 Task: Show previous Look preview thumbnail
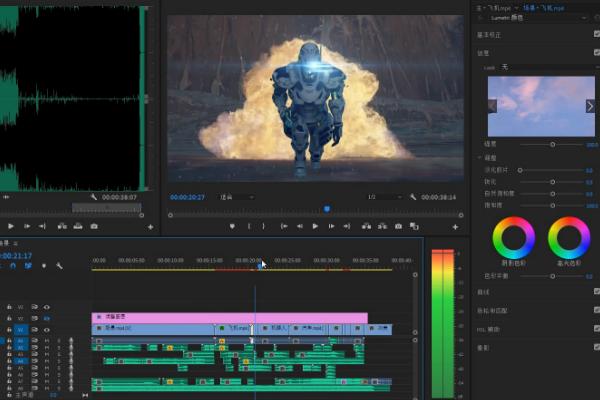pyautogui.click(x=492, y=106)
